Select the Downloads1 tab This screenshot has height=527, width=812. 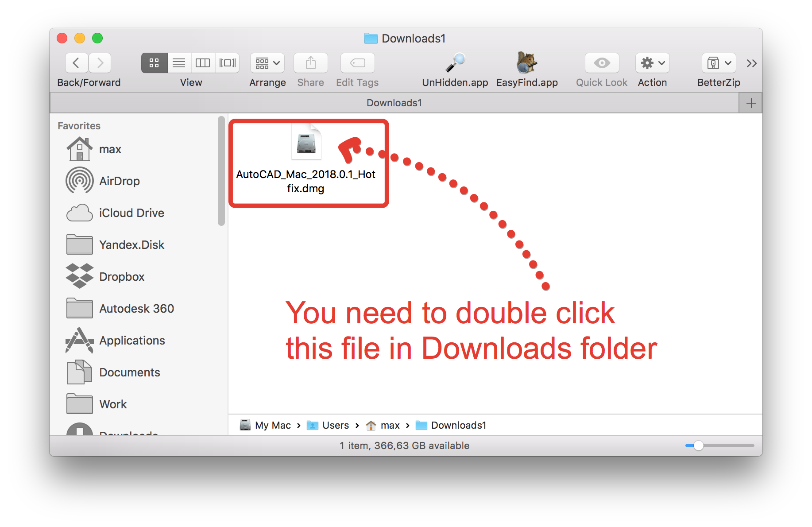coord(394,103)
